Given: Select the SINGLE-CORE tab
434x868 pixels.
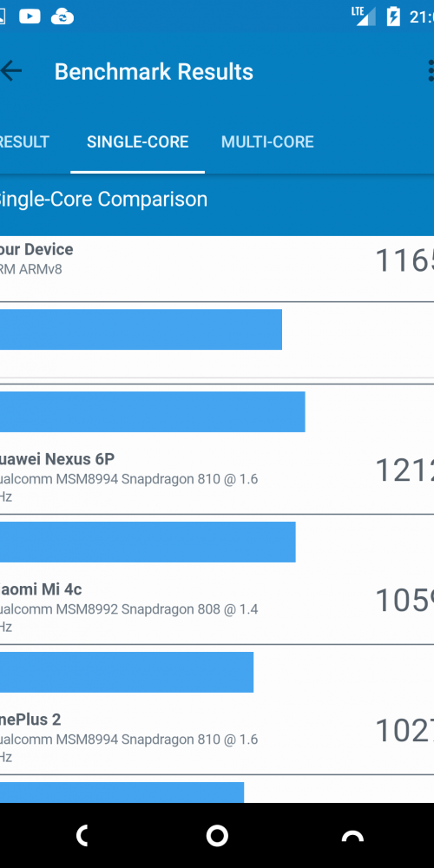Looking at the screenshot, I should pyautogui.click(x=138, y=142).
